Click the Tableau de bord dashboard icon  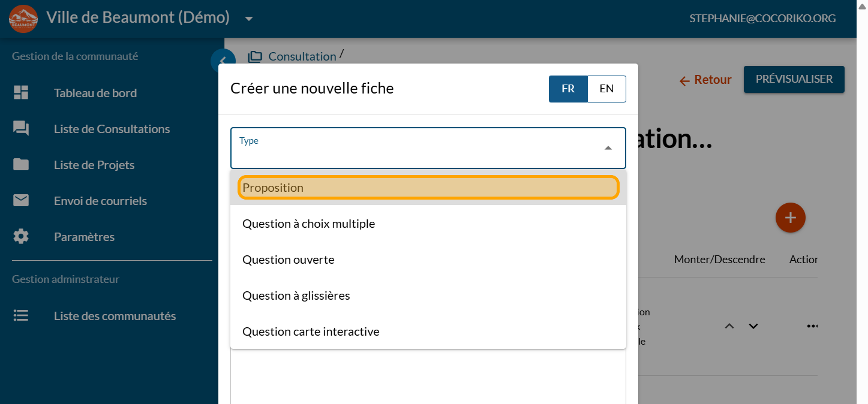[x=21, y=93]
